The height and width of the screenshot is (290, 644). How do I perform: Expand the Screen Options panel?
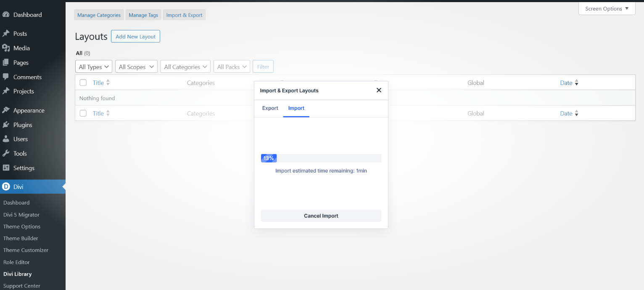point(607,8)
